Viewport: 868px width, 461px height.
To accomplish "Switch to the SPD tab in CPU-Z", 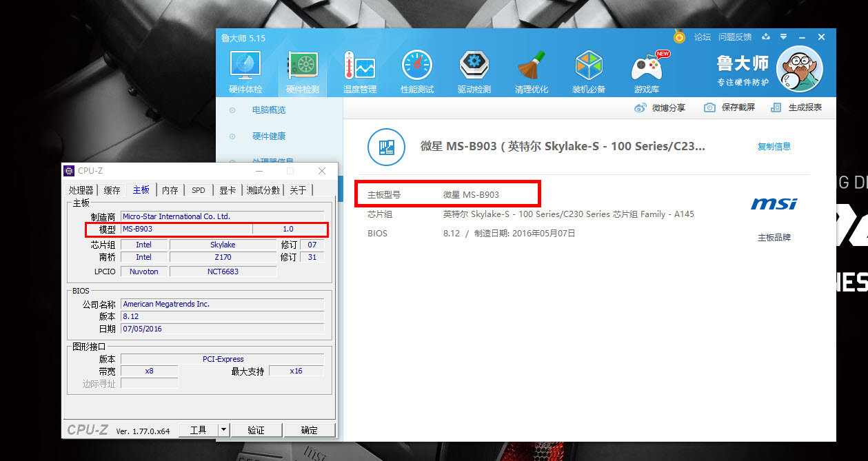I will coord(199,190).
